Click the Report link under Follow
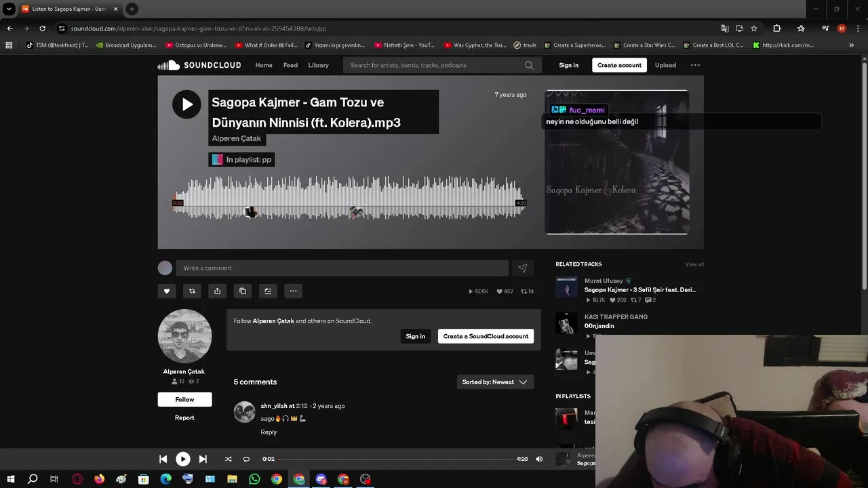Viewport: 868px width, 488px height. (x=184, y=418)
